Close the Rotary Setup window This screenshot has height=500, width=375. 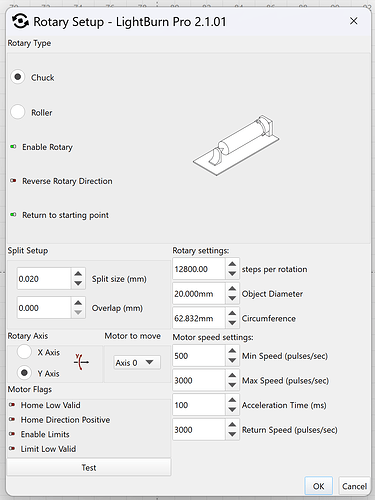[x=354, y=21]
